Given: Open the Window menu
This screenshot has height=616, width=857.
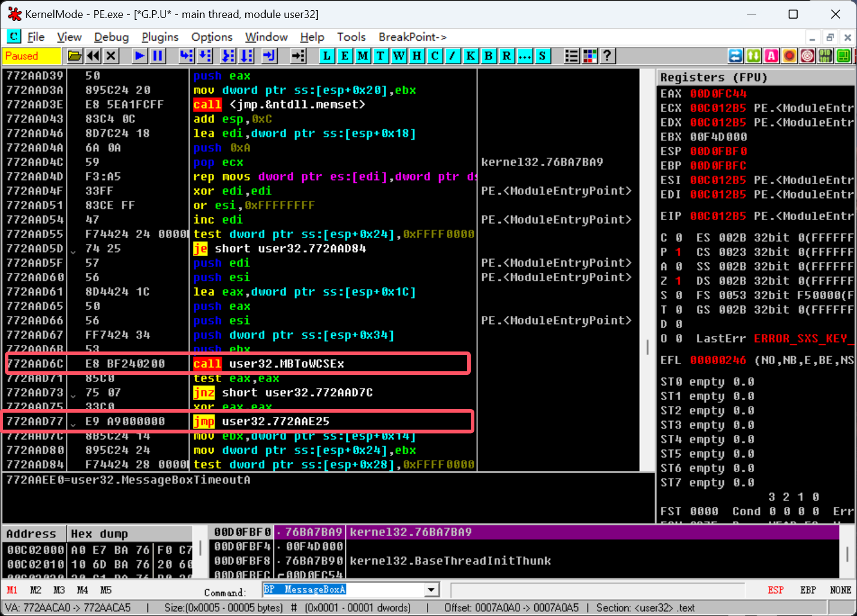Looking at the screenshot, I should pos(266,37).
